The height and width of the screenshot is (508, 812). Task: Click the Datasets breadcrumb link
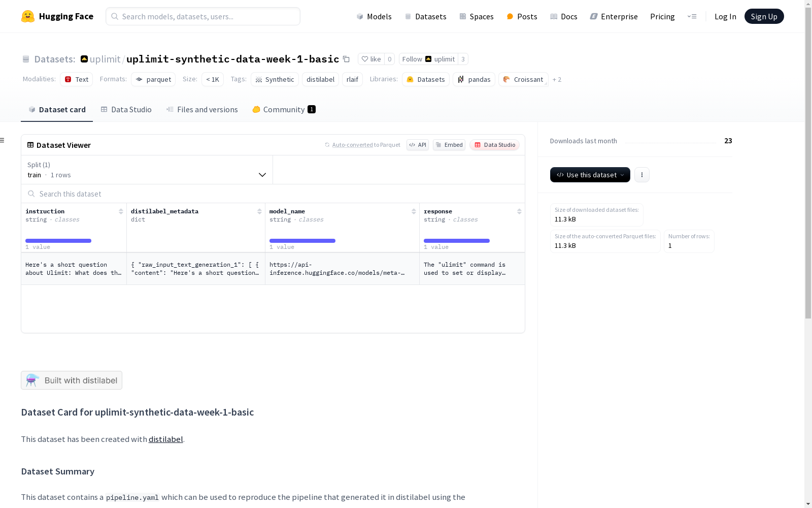(x=54, y=59)
